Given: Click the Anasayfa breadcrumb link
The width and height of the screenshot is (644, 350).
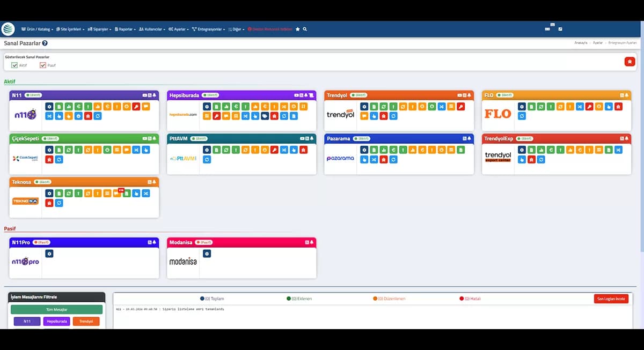Looking at the screenshot, I should tap(581, 42).
